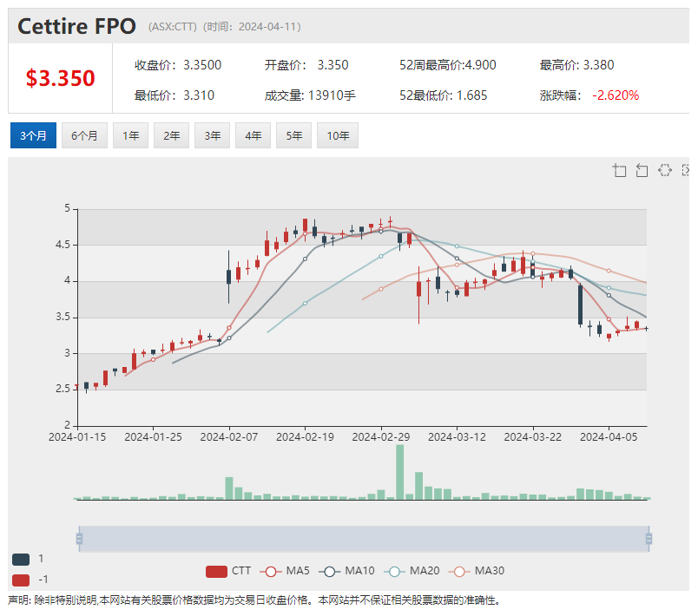Switch to the 1年 time range
The width and height of the screenshot is (698, 616).
tap(130, 135)
